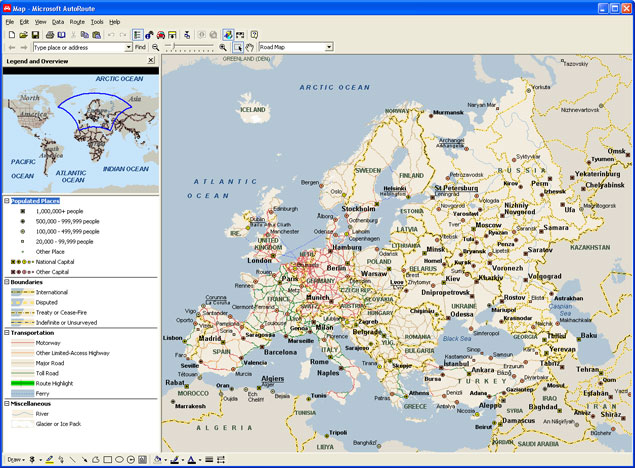Open the View menu
635x468 pixels.
40,22
